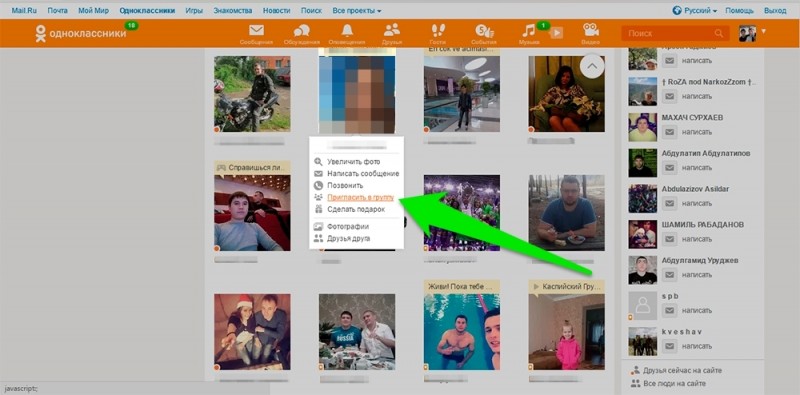800x395 pixels.
Task: Expand the Все проекты dropdown
Action: (x=357, y=10)
